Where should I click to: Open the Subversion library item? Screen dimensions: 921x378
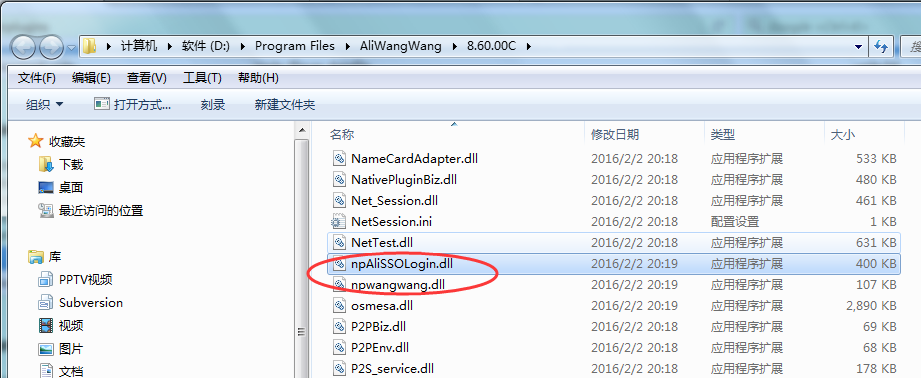click(80, 303)
